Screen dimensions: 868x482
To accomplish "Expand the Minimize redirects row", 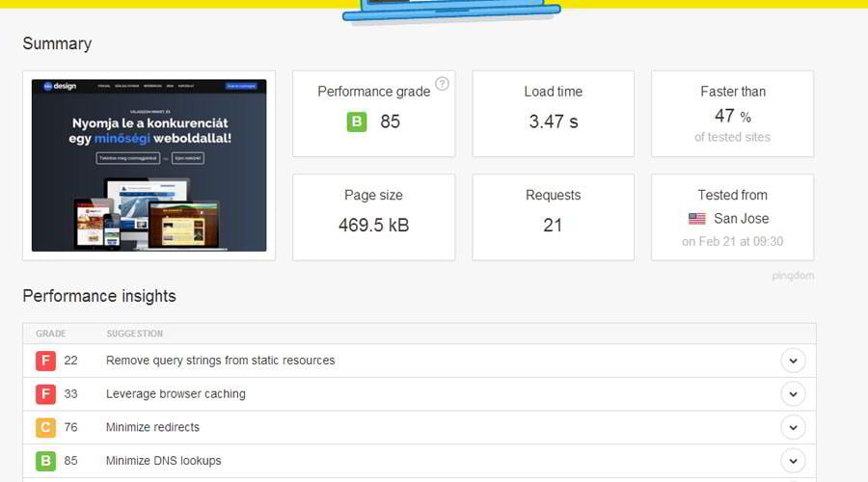I will click(x=793, y=427).
